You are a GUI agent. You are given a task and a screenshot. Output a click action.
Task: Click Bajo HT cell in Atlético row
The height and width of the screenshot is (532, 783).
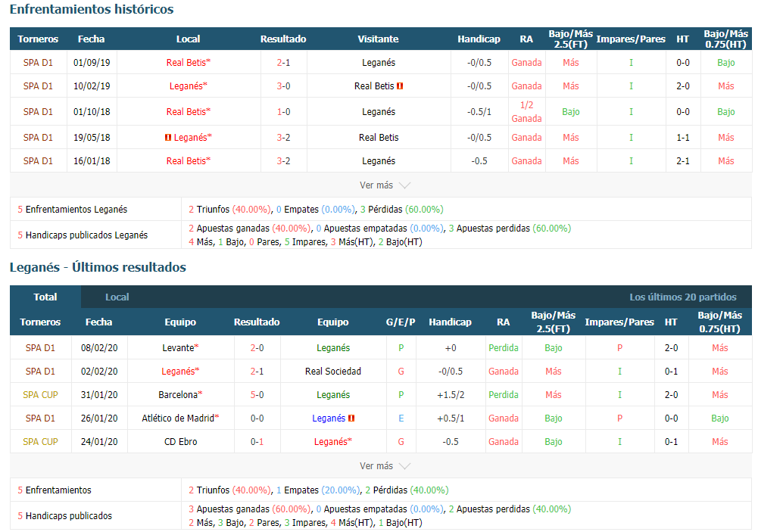719,418
